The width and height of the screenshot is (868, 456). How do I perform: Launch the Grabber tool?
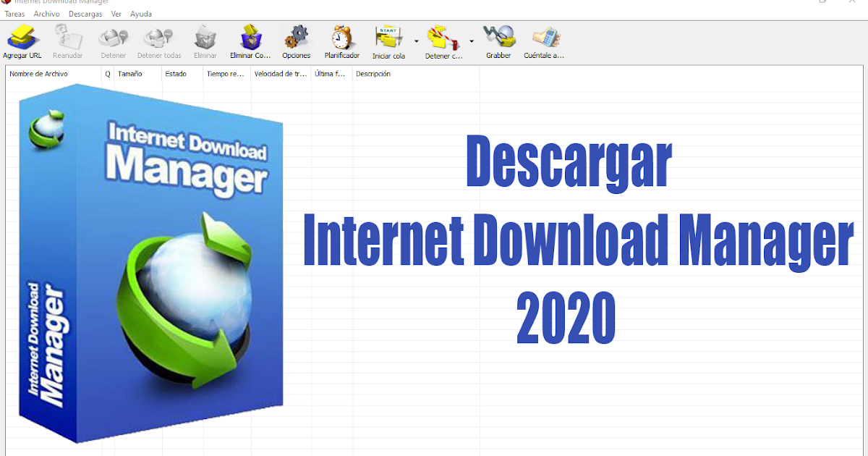pyautogui.click(x=498, y=40)
